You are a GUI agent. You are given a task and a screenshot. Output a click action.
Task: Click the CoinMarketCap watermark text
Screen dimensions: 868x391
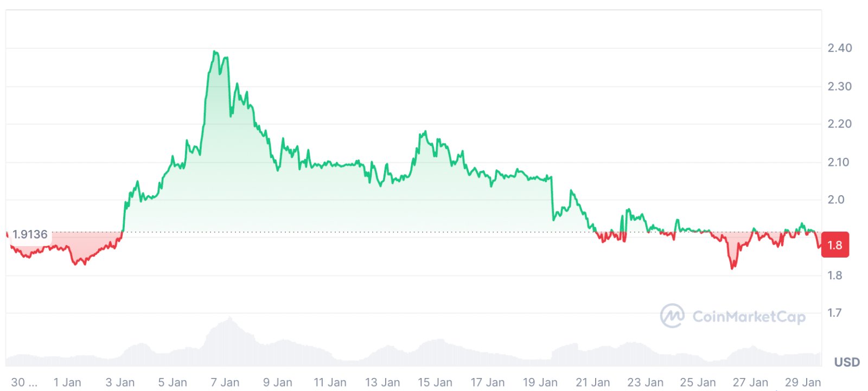coord(749,316)
